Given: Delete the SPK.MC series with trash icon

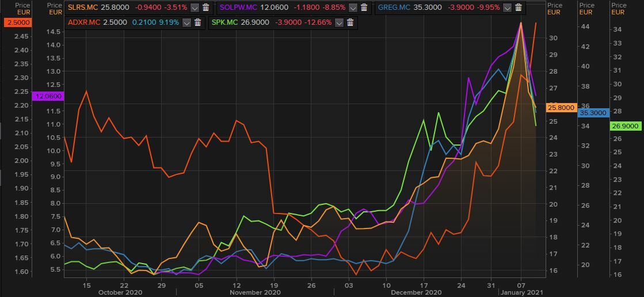Looking at the screenshot, I should click(350, 22).
